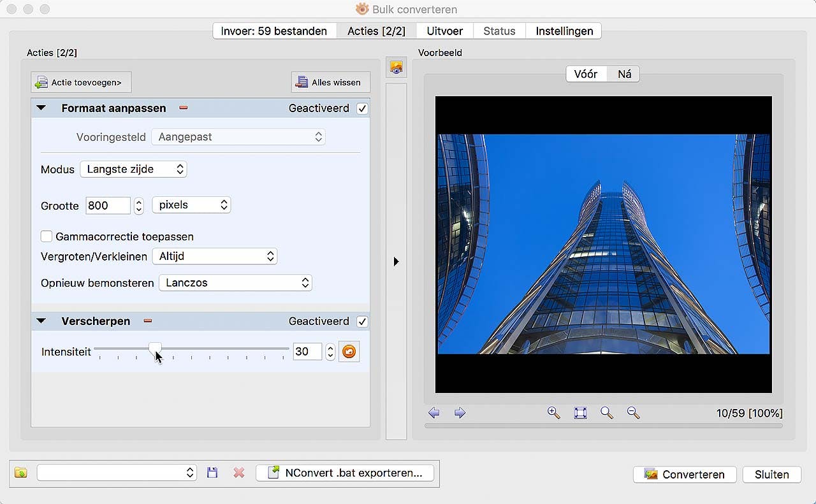Image resolution: width=816 pixels, height=504 pixels.
Task: Collapse the Verscherpen section
Action: tap(41, 321)
